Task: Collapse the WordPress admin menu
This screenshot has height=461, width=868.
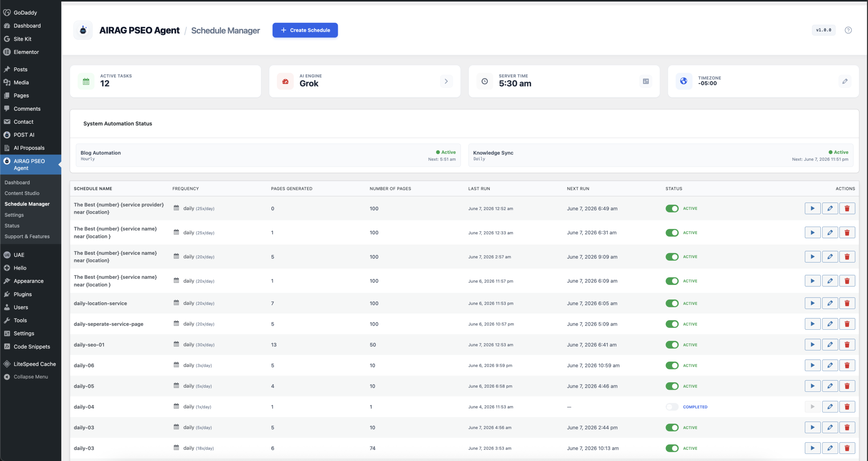Action: (x=31, y=377)
